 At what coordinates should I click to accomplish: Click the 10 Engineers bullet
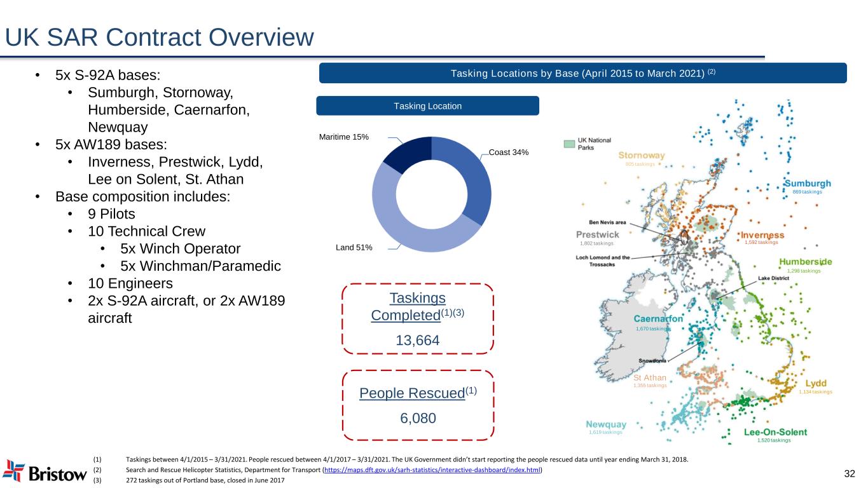pos(130,283)
